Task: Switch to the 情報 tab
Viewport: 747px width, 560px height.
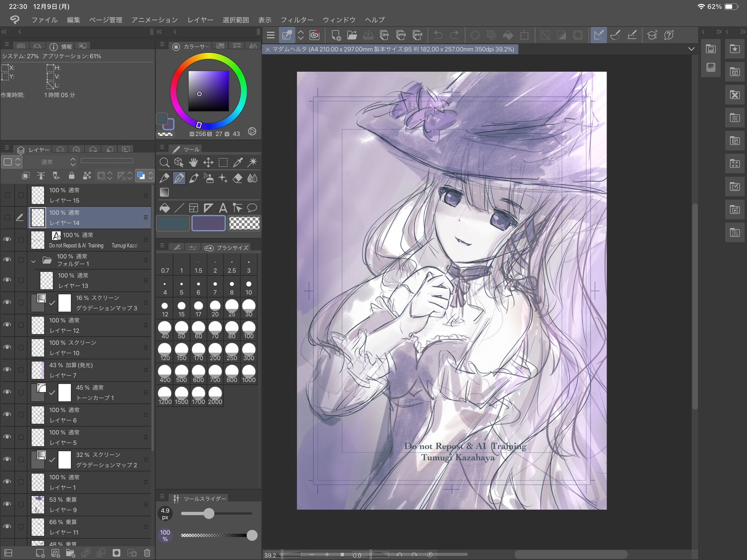Action: pyautogui.click(x=61, y=46)
